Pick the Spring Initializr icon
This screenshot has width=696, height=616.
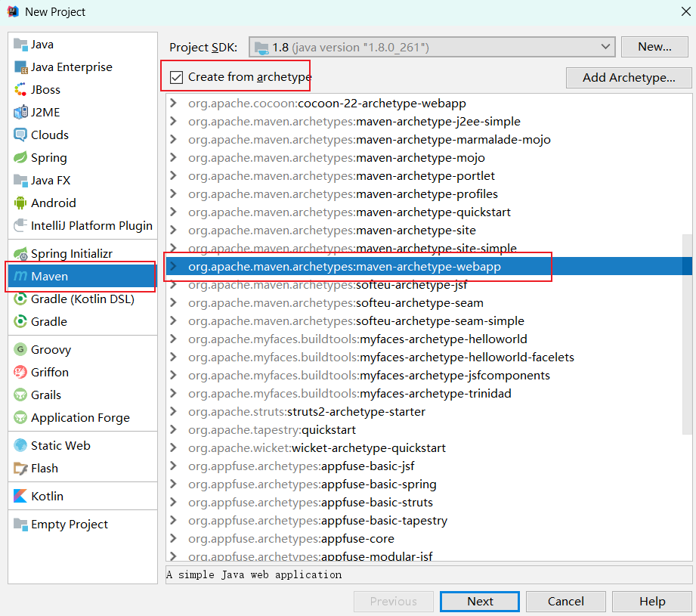pyautogui.click(x=20, y=254)
